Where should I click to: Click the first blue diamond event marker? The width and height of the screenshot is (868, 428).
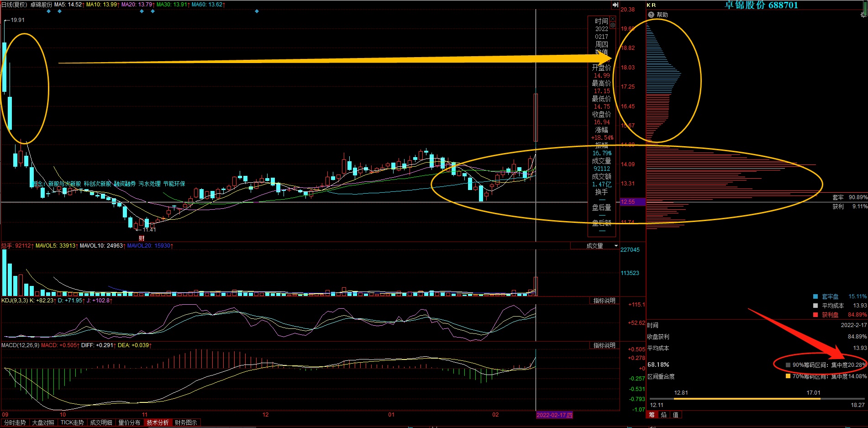coord(48,11)
